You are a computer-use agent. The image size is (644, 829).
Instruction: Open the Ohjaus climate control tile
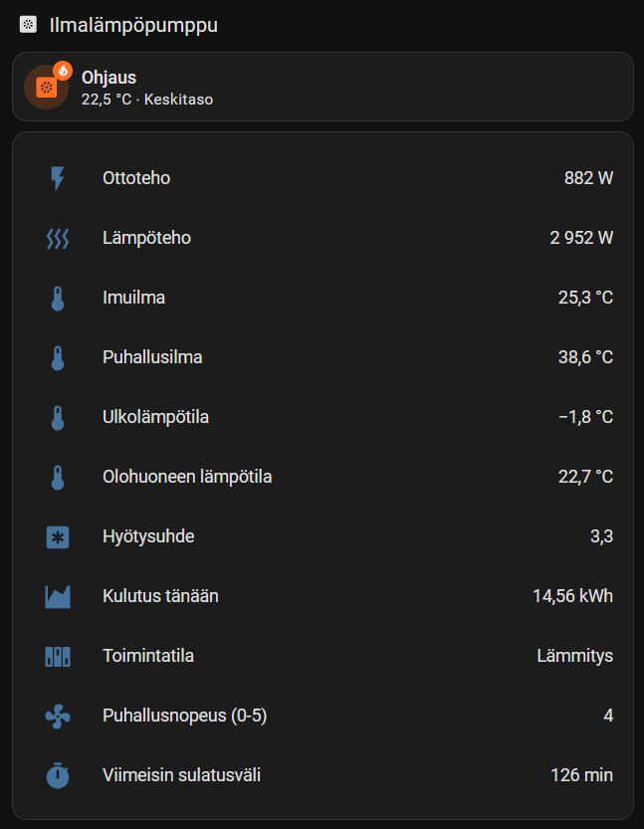(x=322, y=88)
